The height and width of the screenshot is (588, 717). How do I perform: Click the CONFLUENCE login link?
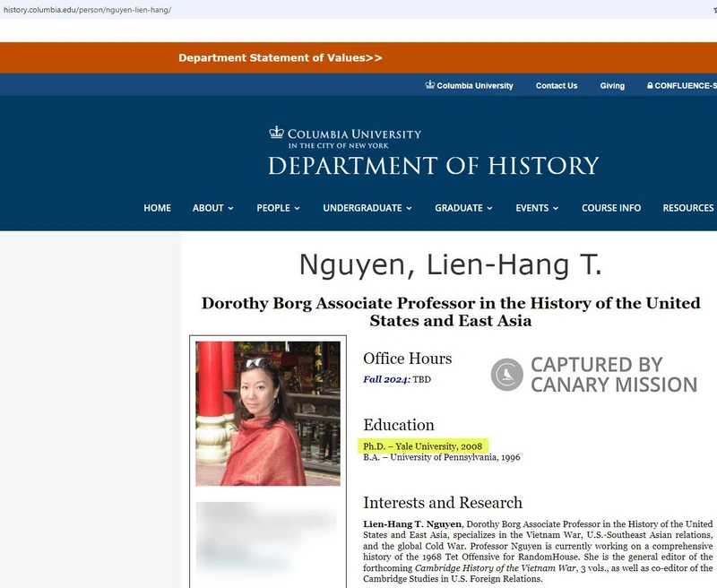[x=681, y=85]
